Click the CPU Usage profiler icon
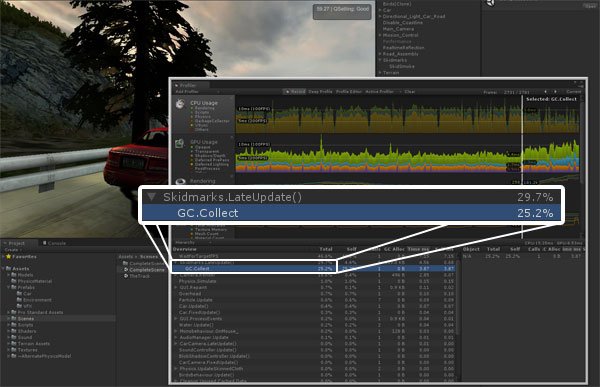This screenshot has height=387, width=600. (180, 104)
